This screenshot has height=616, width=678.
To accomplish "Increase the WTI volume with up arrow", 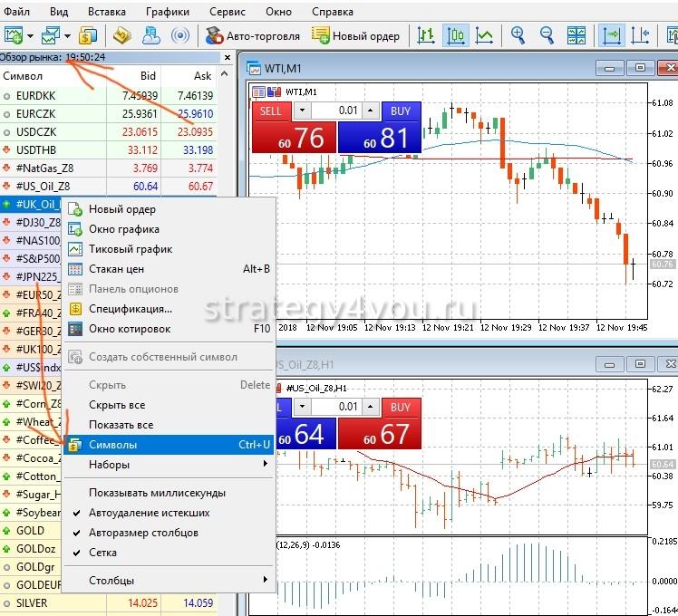I will (x=370, y=111).
